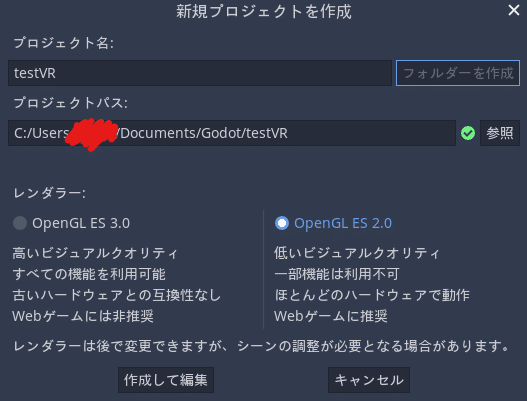Open the 参照 browse button

(x=500, y=133)
